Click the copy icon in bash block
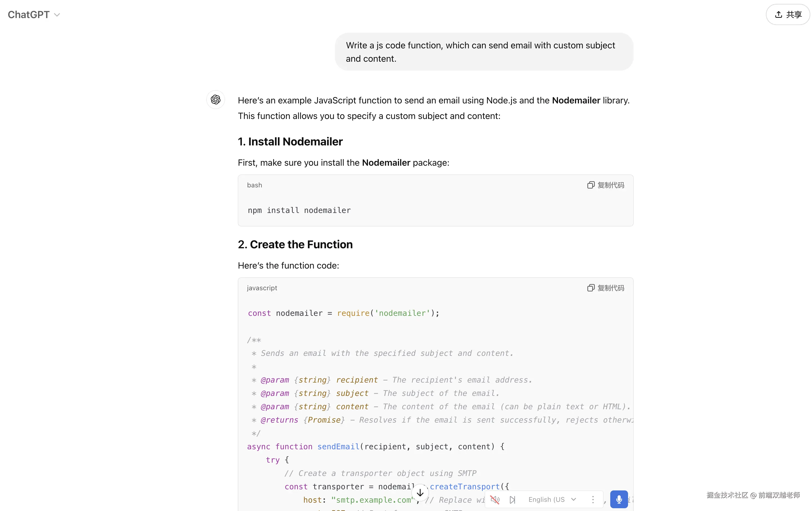The image size is (812, 511). click(591, 185)
